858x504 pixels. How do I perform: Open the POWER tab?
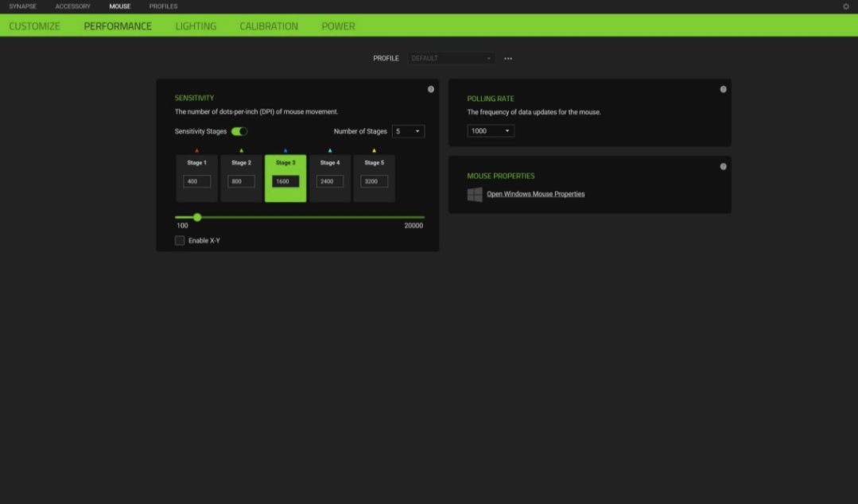click(x=338, y=26)
